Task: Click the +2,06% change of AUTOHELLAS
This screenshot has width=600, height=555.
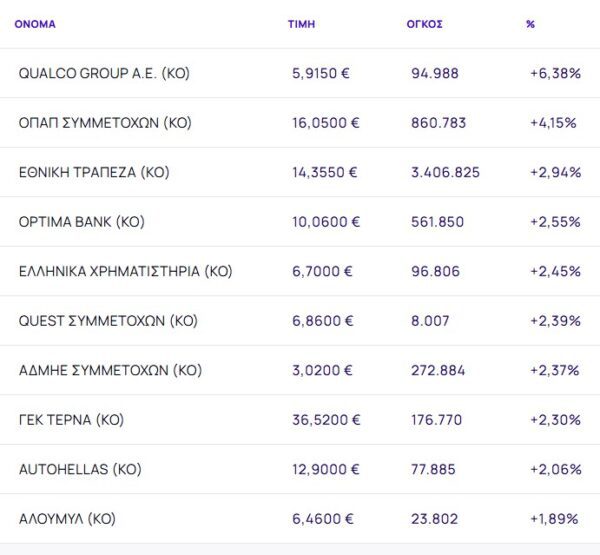Action: pyautogui.click(x=555, y=469)
